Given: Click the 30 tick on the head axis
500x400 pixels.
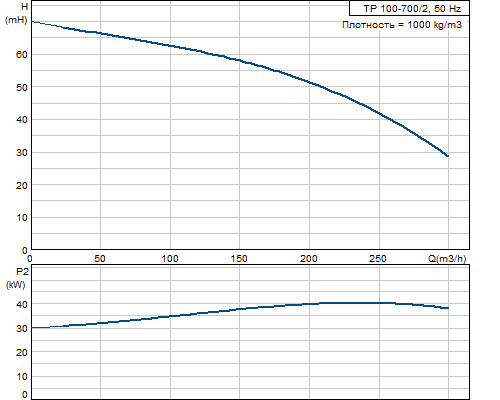Looking at the screenshot, I should (22, 153).
